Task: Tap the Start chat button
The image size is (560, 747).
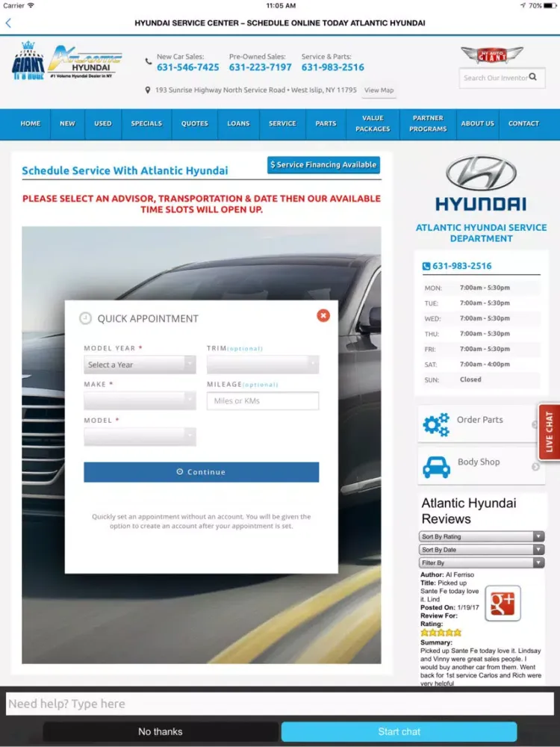Action: (399, 731)
